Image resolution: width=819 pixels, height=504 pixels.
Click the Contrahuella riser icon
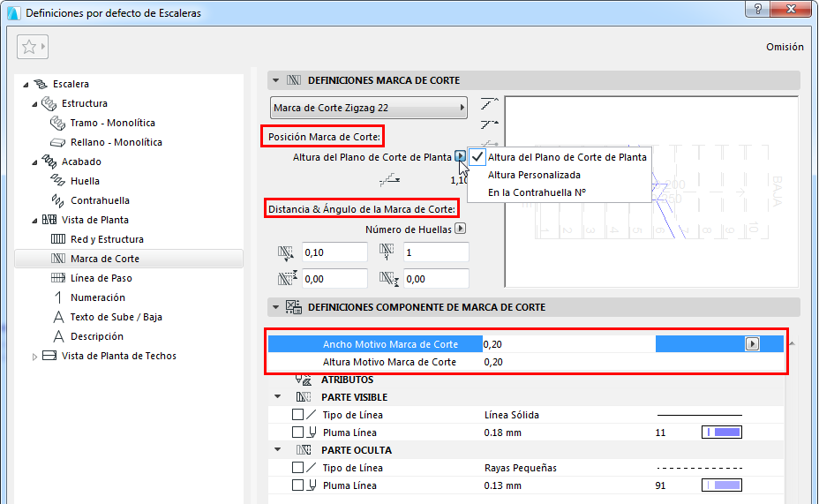[x=57, y=200]
